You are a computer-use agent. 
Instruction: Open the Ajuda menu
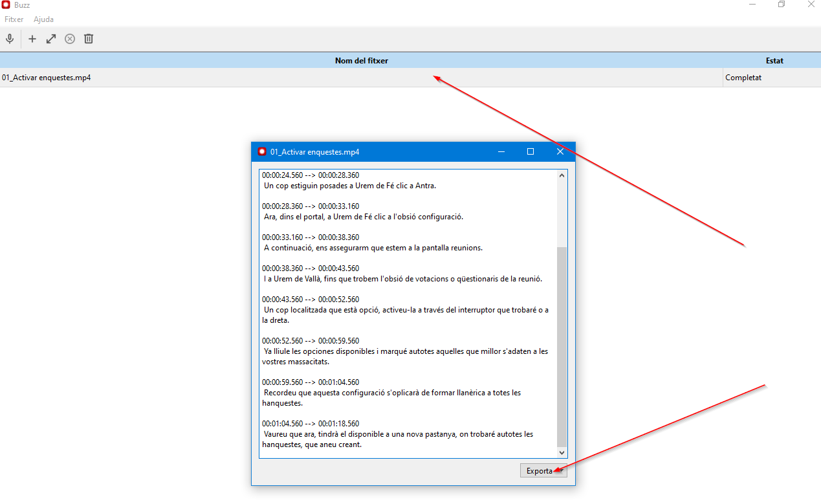tap(44, 19)
